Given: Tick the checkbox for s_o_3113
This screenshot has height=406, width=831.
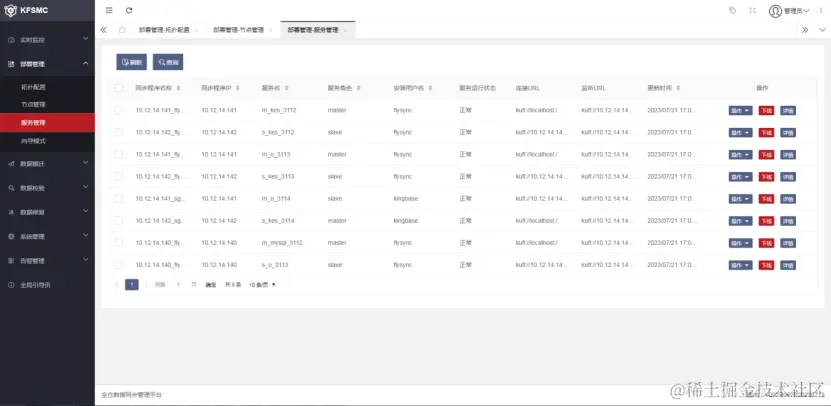Looking at the screenshot, I should click(119, 264).
